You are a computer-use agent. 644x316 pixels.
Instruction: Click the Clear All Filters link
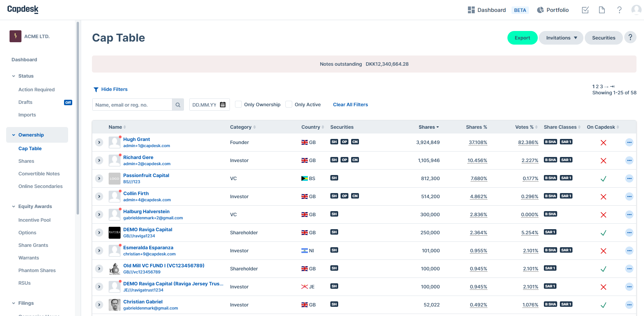[x=350, y=105]
